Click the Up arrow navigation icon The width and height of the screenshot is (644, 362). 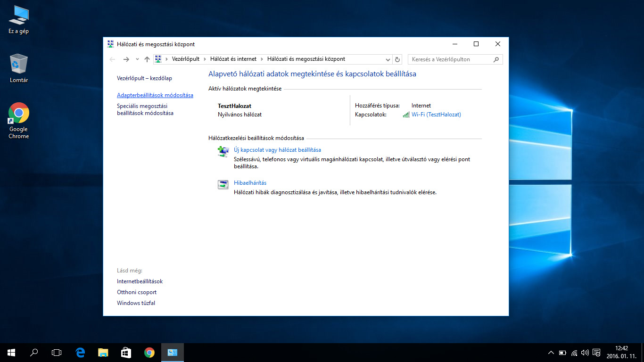pos(147,59)
